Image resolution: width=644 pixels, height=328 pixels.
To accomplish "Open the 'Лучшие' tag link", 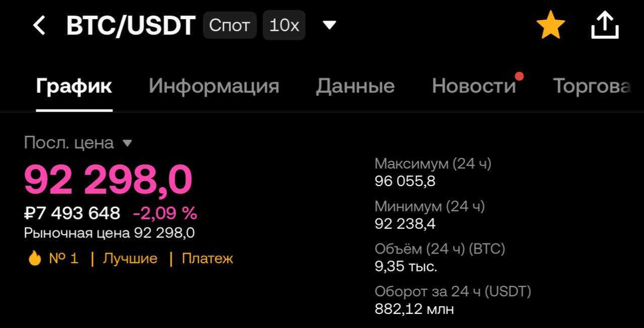I will pos(130,259).
